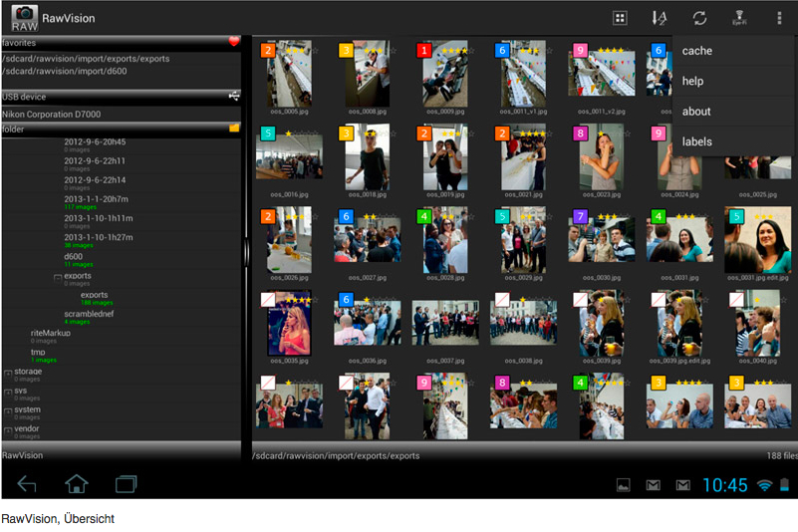The image size is (798, 532).
Task: Open thumbnail oos_0023.jpg
Action: click(x=602, y=156)
